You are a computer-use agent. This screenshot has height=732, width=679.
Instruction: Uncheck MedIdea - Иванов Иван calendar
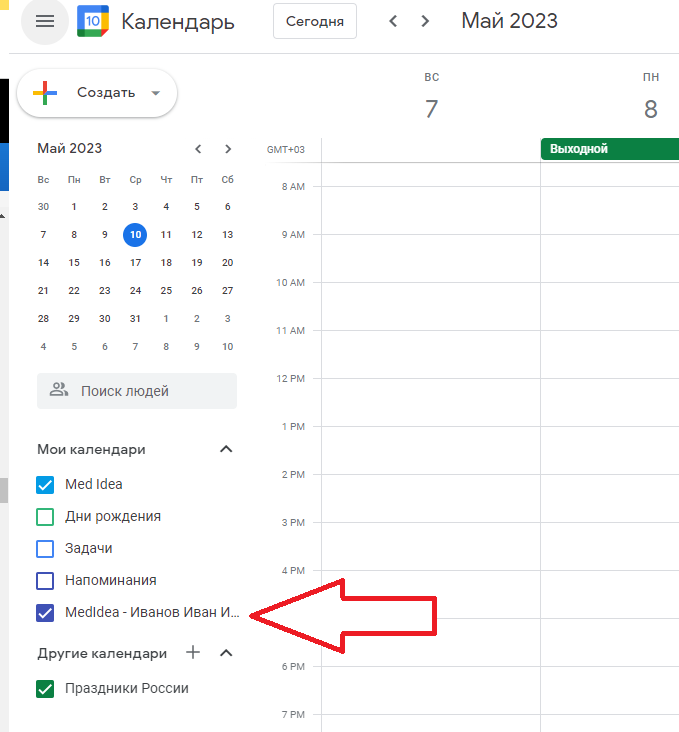click(x=45, y=612)
